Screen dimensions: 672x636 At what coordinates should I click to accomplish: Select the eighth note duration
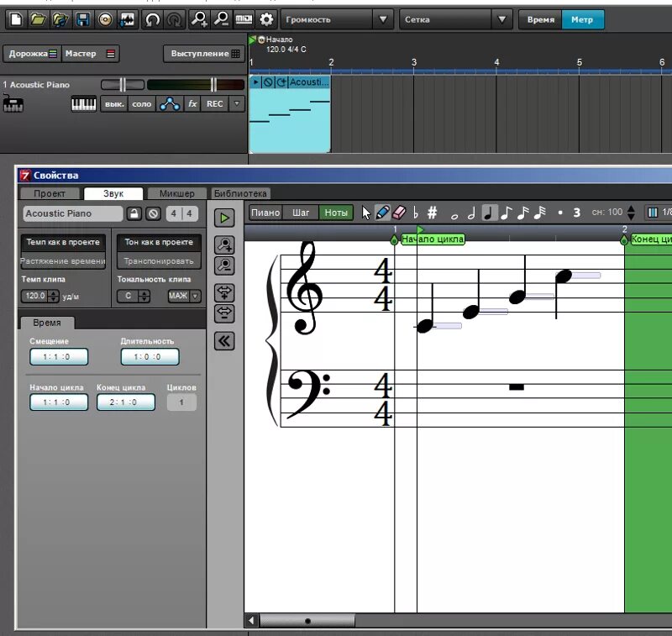pyautogui.click(x=507, y=213)
